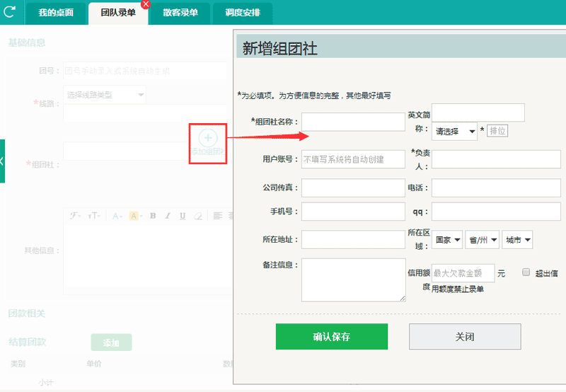Click the 组团社名称 input field
The width and height of the screenshot is (566, 392).
[x=353, y=122]
